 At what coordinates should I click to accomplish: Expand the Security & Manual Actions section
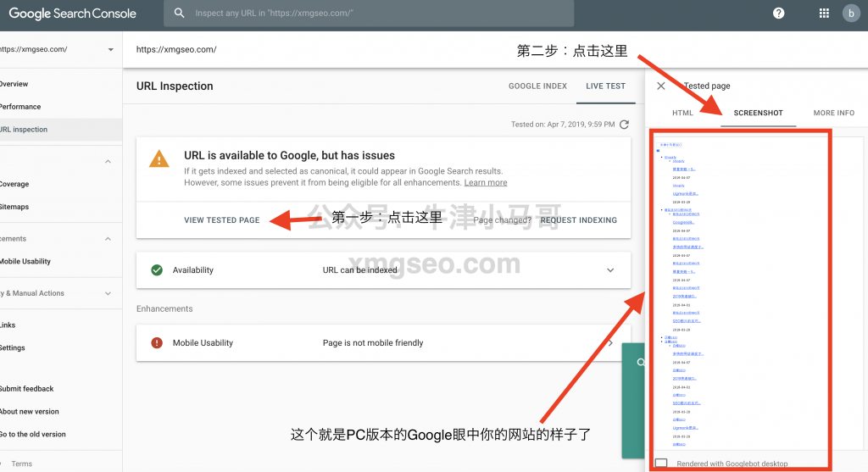point(108,293)
